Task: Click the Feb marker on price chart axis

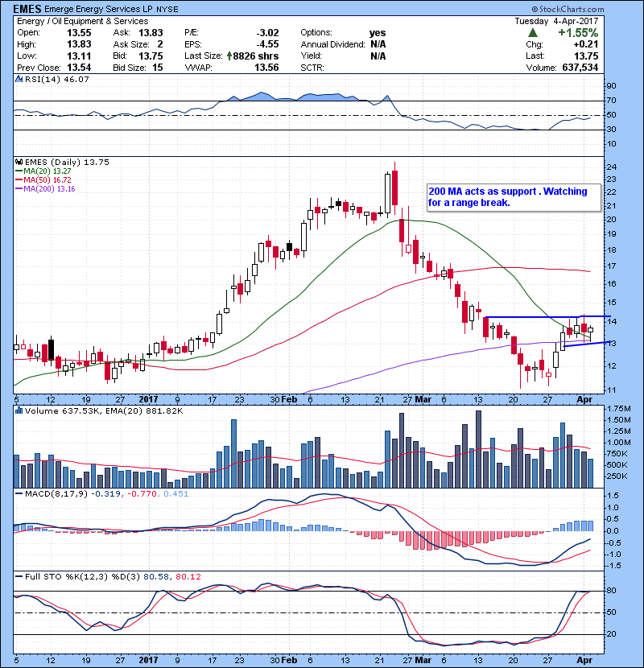Action: (x=289, y=400)
